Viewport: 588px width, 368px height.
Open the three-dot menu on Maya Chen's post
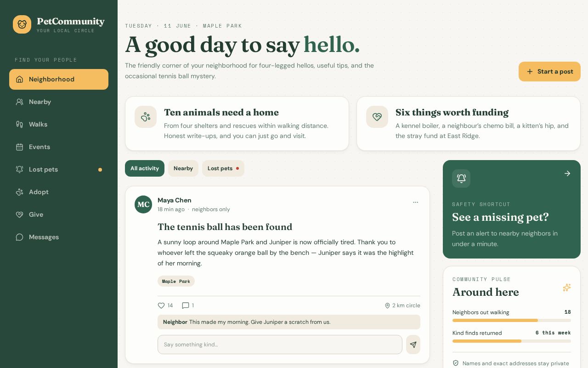pyautogui.click(x=416, y=202)
